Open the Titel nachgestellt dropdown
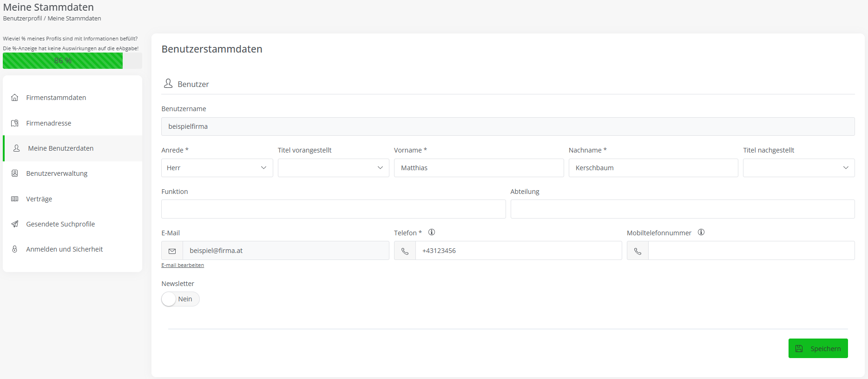The image size is (868, 379). [x=798, y=168]
